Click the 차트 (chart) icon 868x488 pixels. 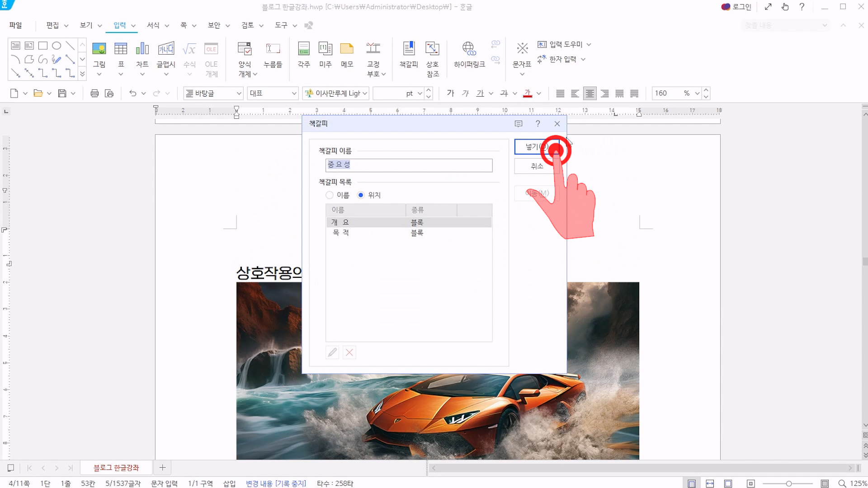click(142, 49)
